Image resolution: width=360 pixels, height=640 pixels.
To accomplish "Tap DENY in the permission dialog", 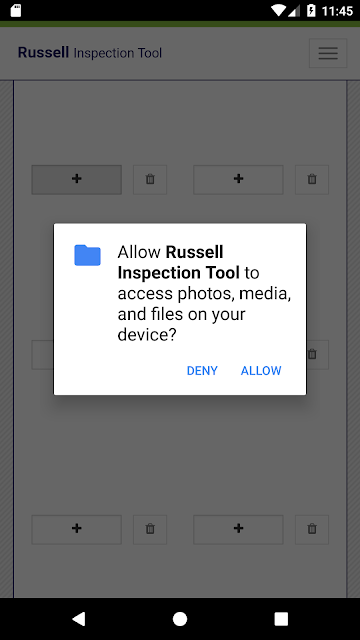I will tap(202, 371).
